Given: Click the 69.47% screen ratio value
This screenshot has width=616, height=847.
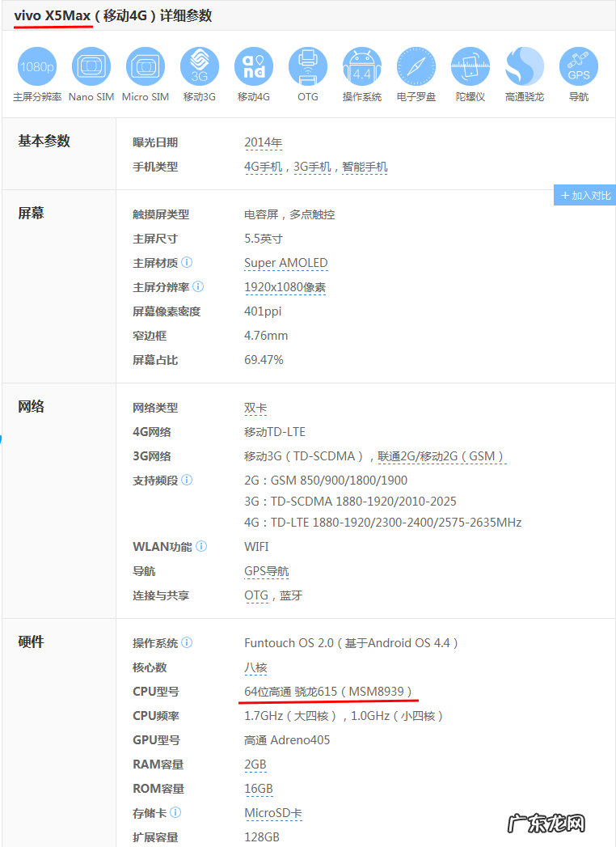Looking at the screenshot, I should (264, 360).
